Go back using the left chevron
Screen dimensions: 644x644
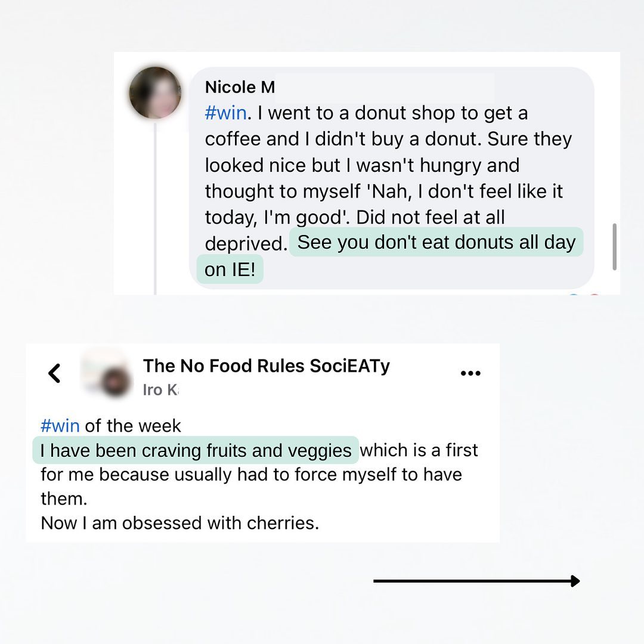click(54, 374)
